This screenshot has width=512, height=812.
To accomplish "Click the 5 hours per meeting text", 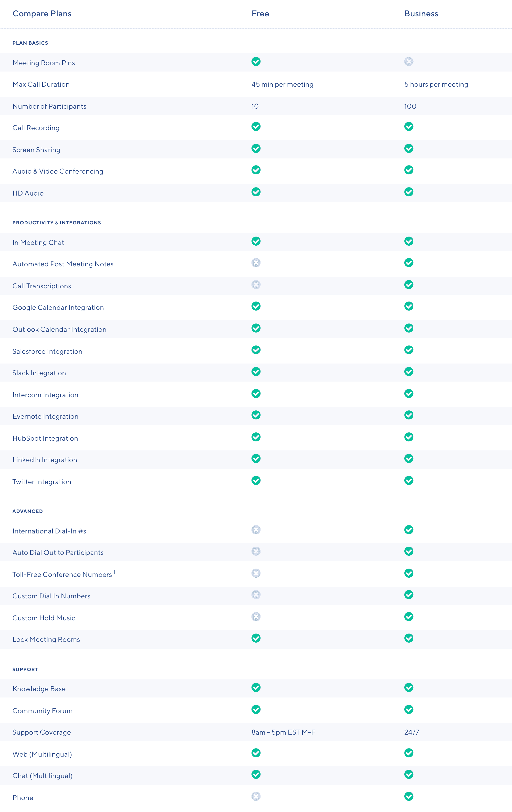I will [x=436, y=84].
